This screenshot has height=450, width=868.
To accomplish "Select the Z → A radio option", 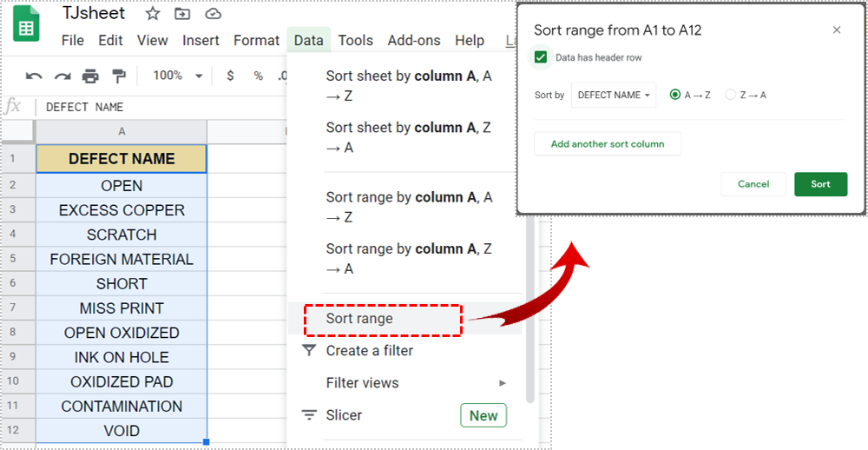I will [730, 95].
